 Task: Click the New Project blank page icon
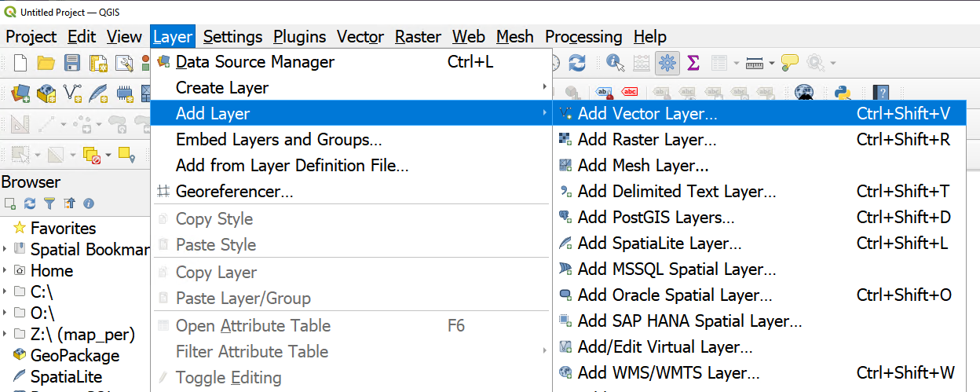click(20, 63)
